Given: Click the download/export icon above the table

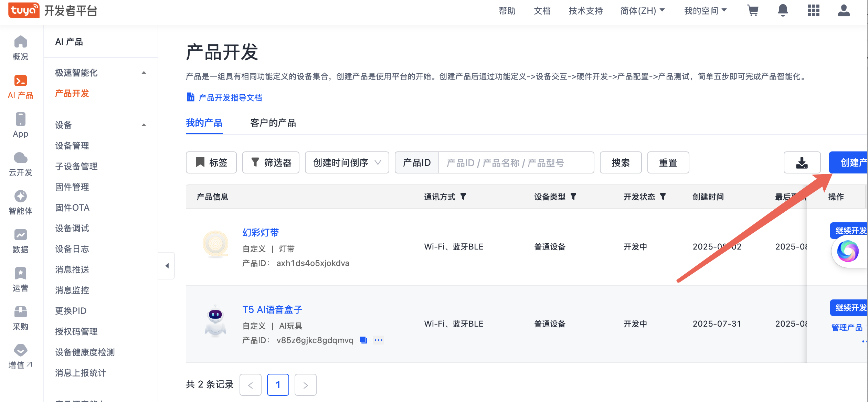Looking at the screenshot, I should tap(802, 162).
